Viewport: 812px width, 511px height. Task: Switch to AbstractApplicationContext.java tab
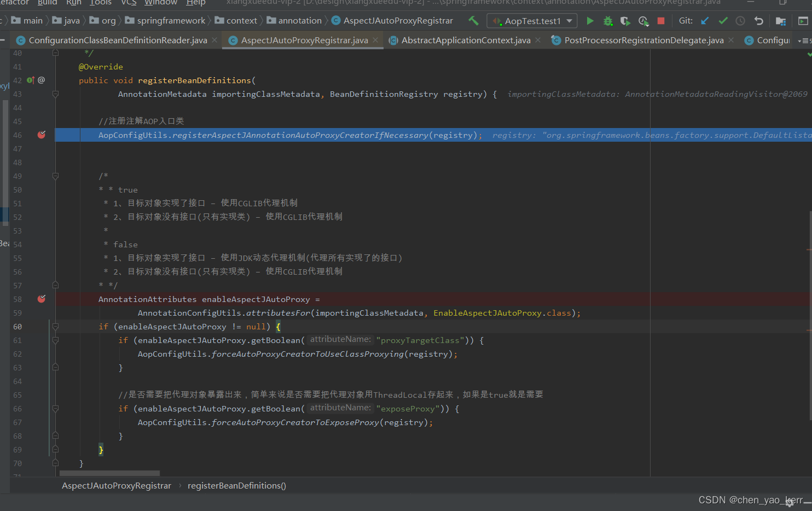pos(465,40)
